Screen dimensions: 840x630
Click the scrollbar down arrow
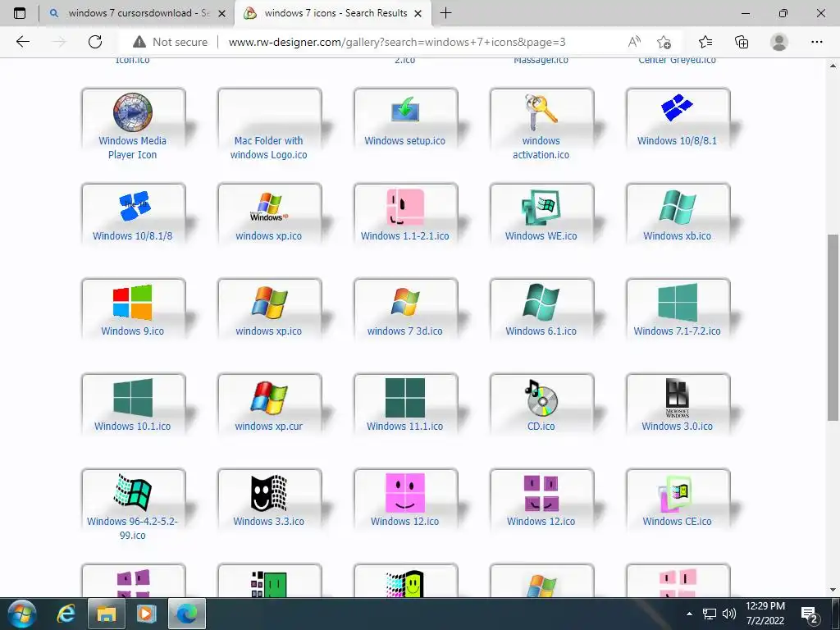(833, 590)
